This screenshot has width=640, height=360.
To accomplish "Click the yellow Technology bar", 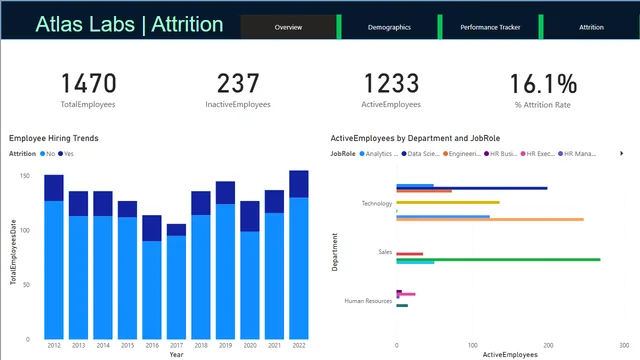I will 448,202.
